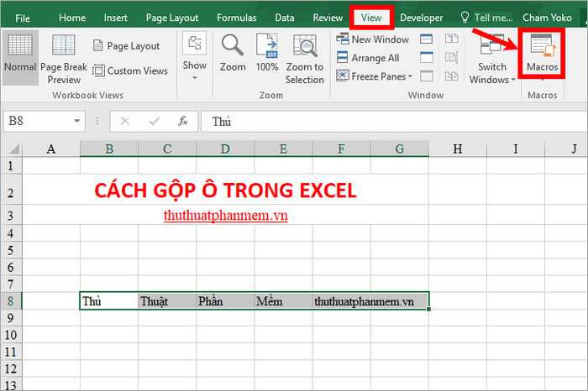Select row 8 header
This screenshot has height=391, width=588.
[x=10, y=300]
